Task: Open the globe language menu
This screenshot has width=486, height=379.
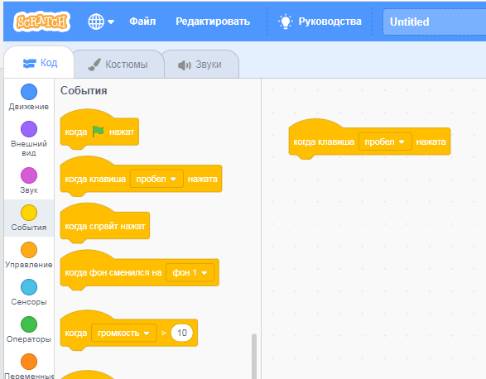Action: [x=101, y=22]
